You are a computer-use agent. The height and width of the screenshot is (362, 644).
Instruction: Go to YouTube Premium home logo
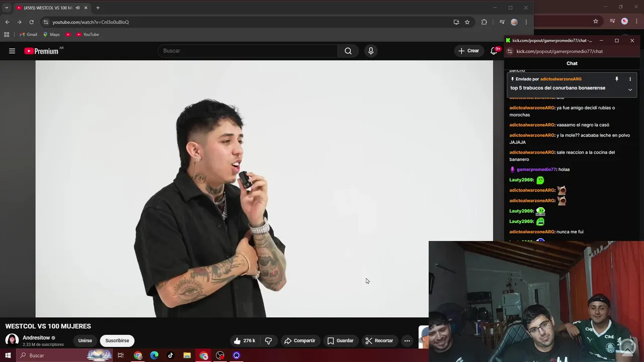point(41,51)
